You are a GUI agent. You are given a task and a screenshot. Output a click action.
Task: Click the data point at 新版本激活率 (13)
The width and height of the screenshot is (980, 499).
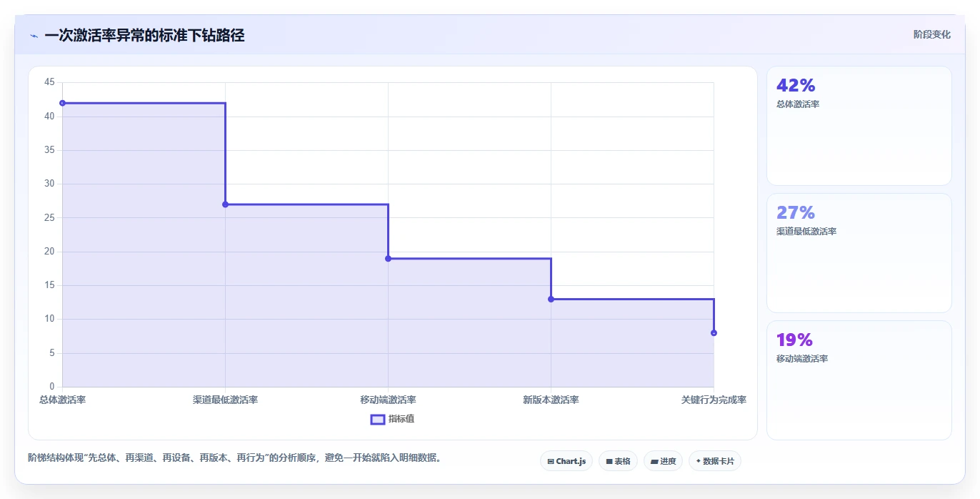551,299
